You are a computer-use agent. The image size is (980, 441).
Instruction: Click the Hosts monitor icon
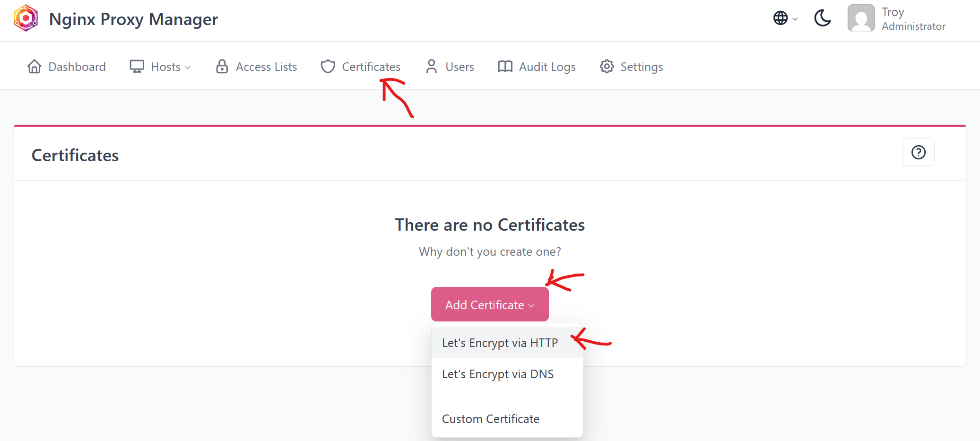pos(137,67)
